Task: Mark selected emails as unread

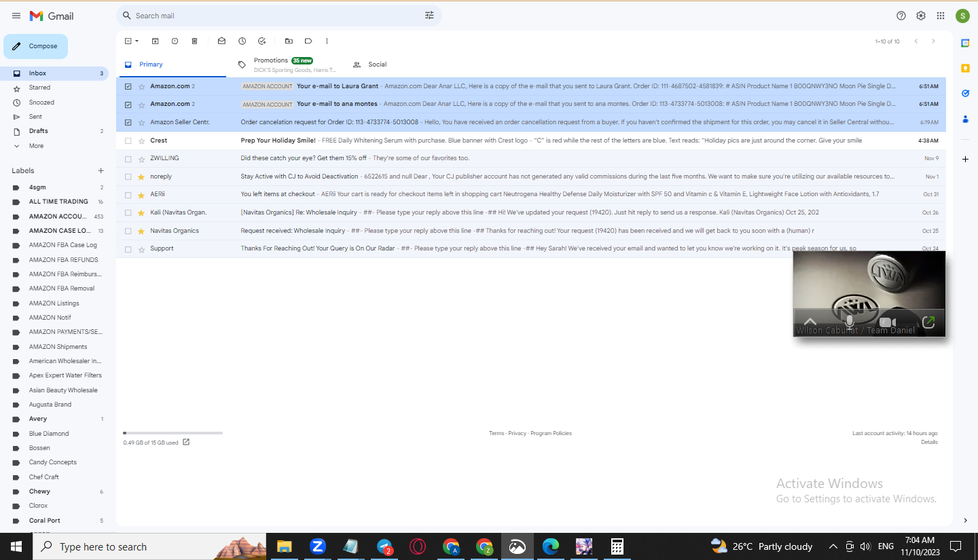Action: click(x=221, y=41)
